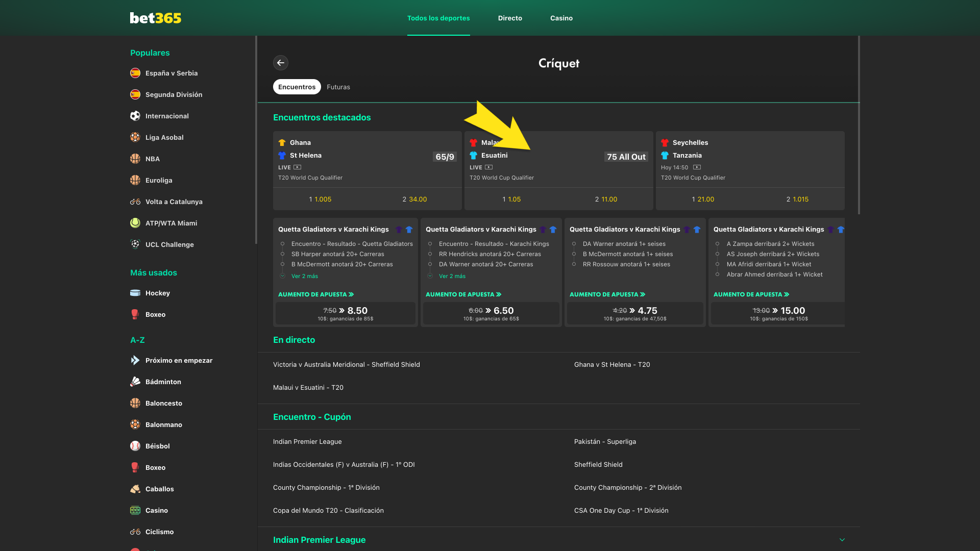Select the Ciclismo bicycle icon
The width and height of the screenshot is (980, 551).
(135, 532)
